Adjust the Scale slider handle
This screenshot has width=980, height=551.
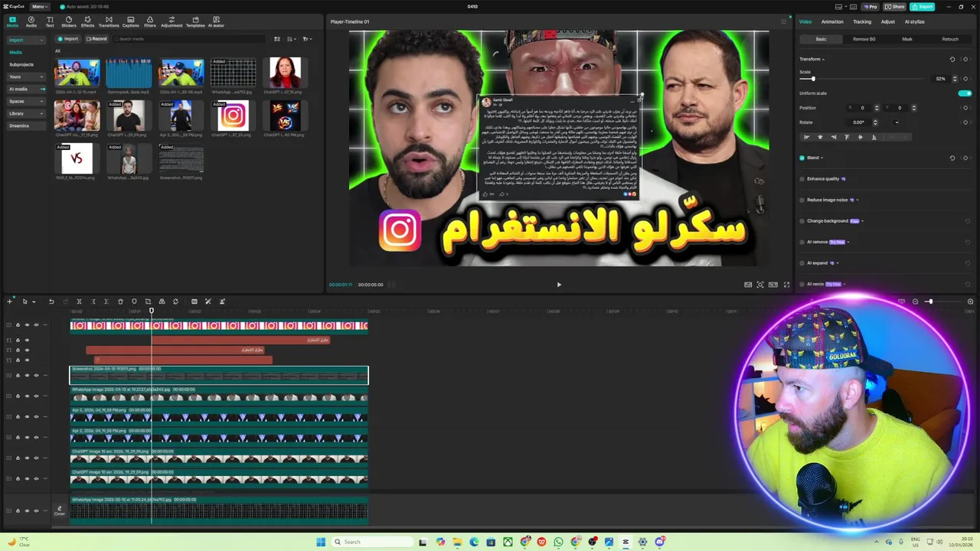click(x=813, y=79)
